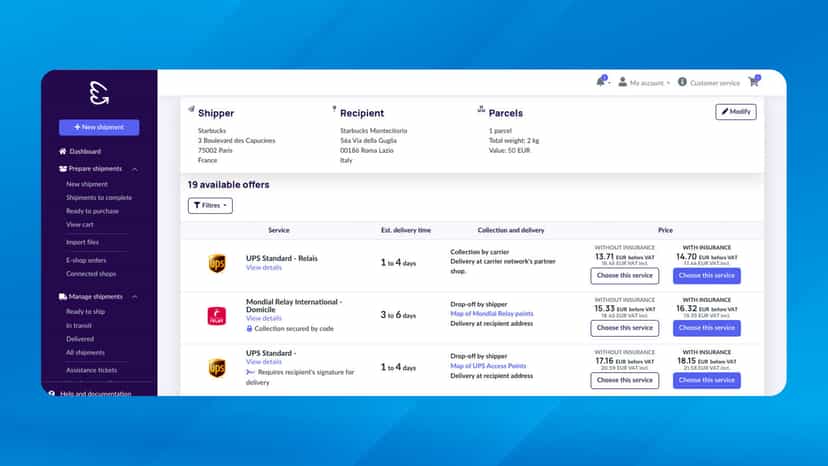Open Map of Mondial Relay points
This screenshot has width=828, height=466.
coord(492,314)
